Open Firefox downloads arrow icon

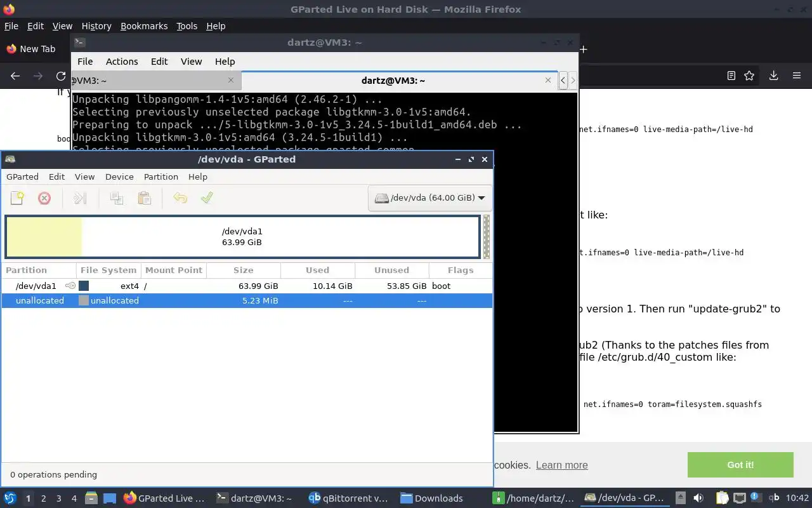(x=773, y=76)
